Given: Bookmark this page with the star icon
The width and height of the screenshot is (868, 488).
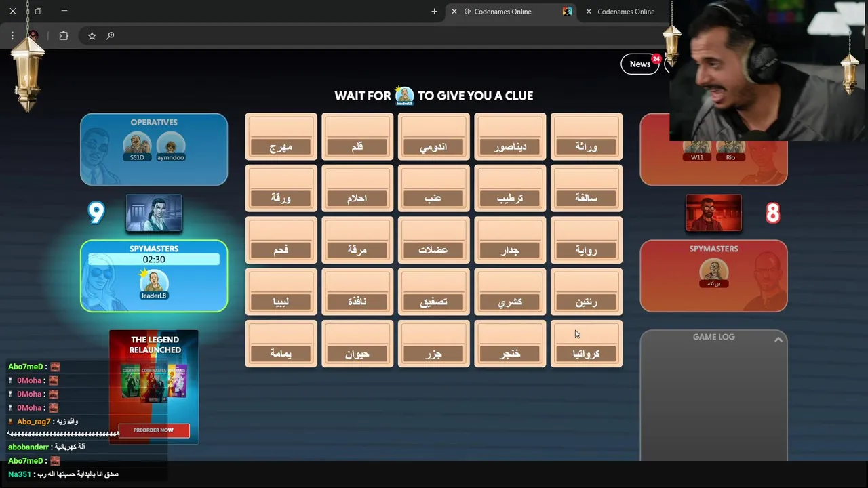Looking at the screenshot, I should pyautogui.click(x=92, y=36).
